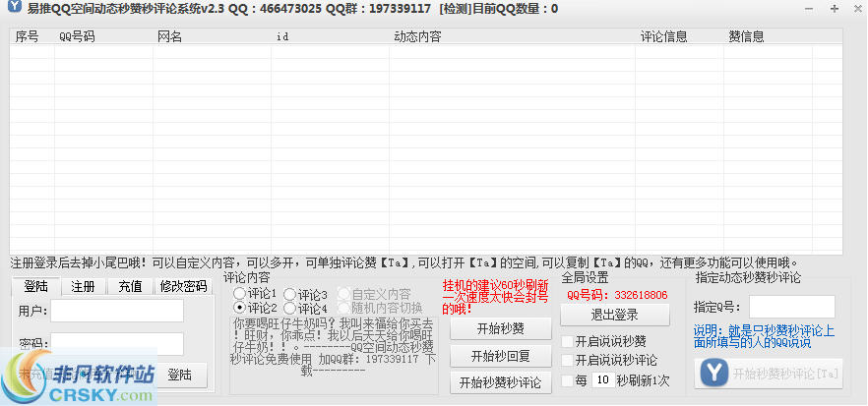
Task: Click inside the comment content text box
Action: click(334, 355)
